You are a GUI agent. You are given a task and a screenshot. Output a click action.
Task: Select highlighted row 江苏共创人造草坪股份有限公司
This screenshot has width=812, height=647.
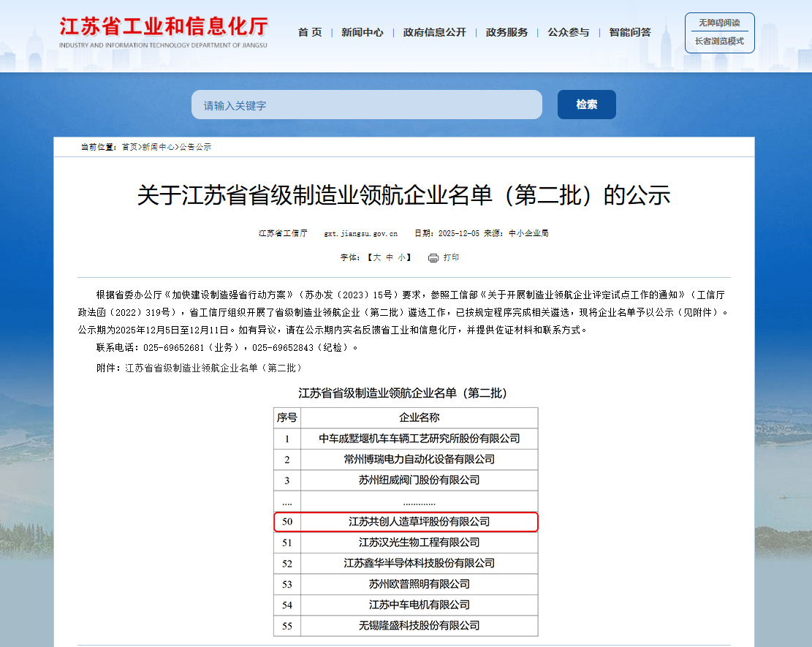pyautogui.click(x=419, y=522)
